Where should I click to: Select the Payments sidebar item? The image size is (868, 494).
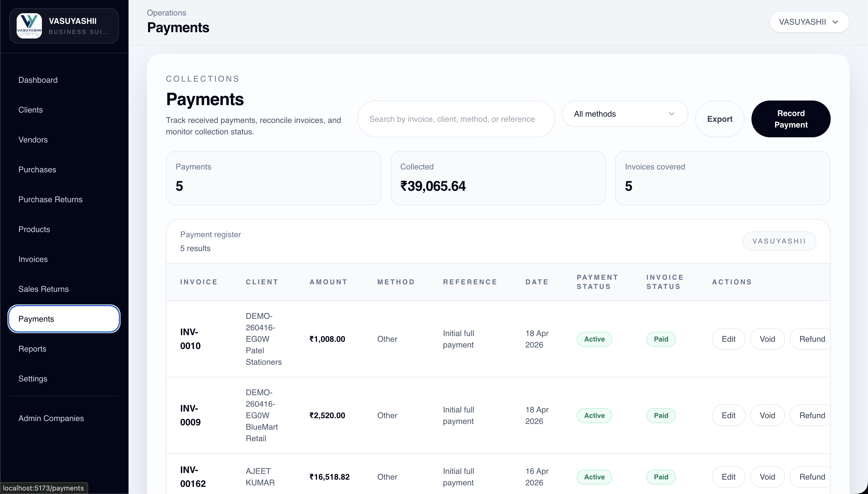click(x=64, y=319)
